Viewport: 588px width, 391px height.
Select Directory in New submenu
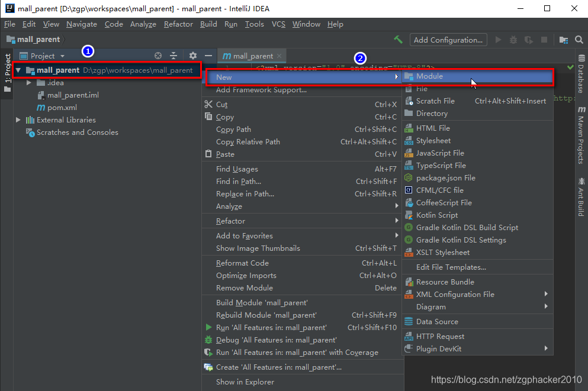tap(477, 113)
